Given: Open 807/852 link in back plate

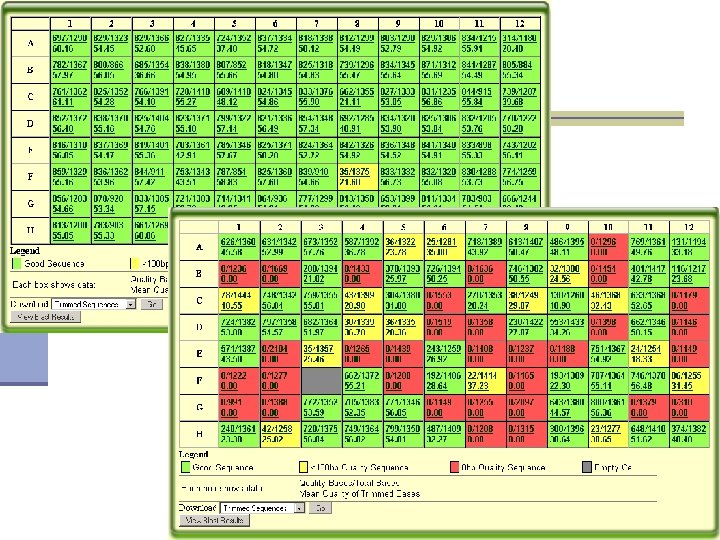Looking at the screenshot, I should [231, 65].
